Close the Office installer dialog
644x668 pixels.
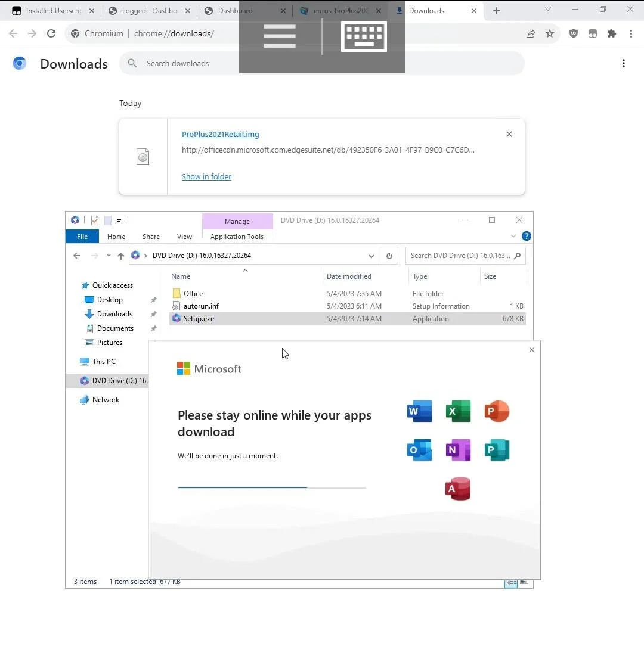[x=531, y=350]
